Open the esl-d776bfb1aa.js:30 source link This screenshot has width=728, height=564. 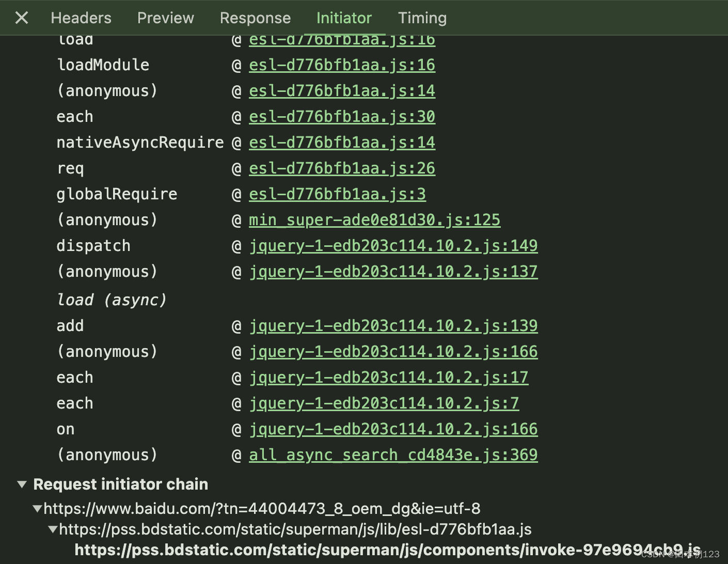click(x=342, y=117)
